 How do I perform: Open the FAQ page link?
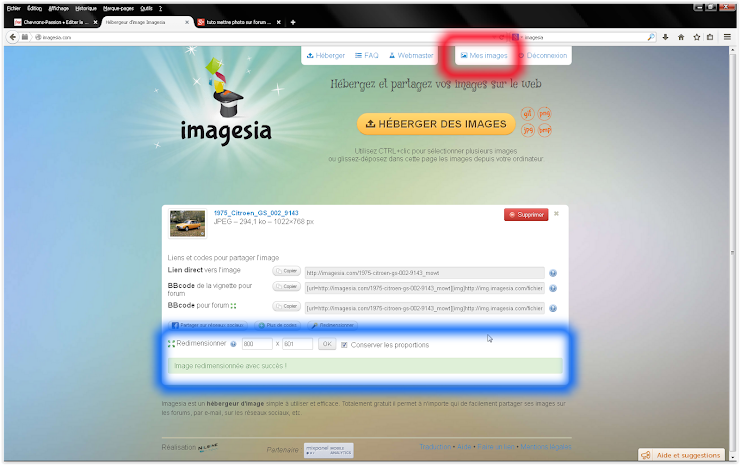(x=367, y=55)
